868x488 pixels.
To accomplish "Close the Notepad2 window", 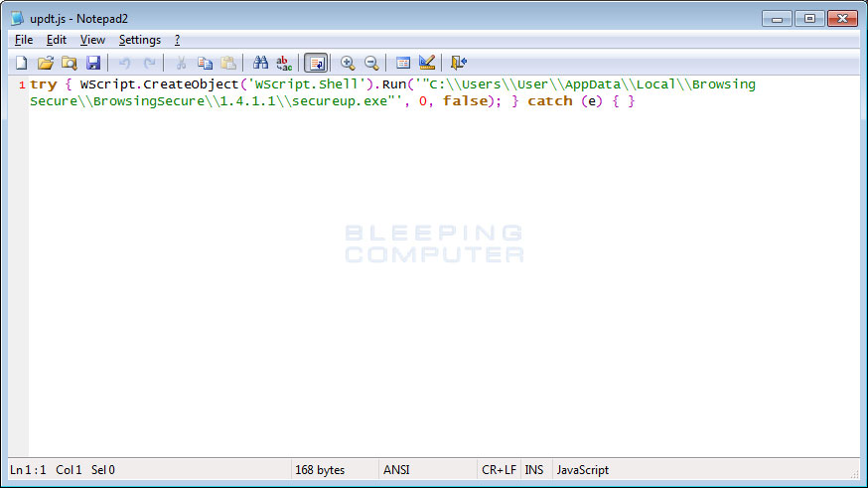I will tap(842, 19).
